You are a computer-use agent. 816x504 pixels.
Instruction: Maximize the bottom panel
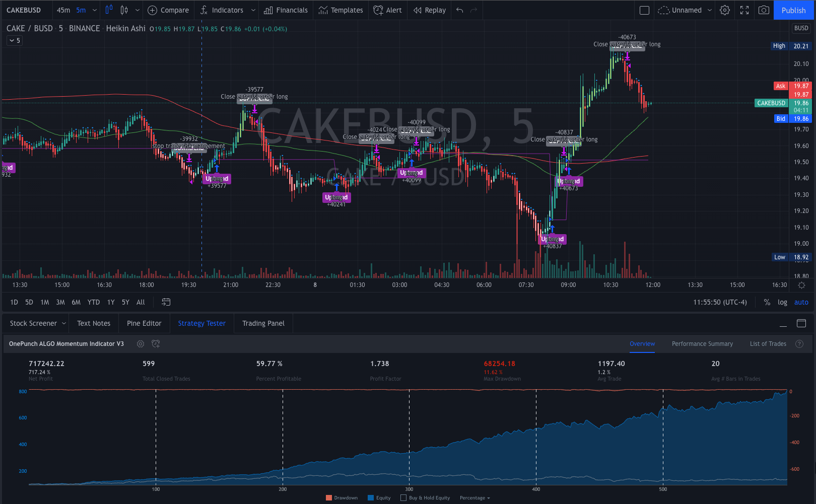[x=801, y=323]
